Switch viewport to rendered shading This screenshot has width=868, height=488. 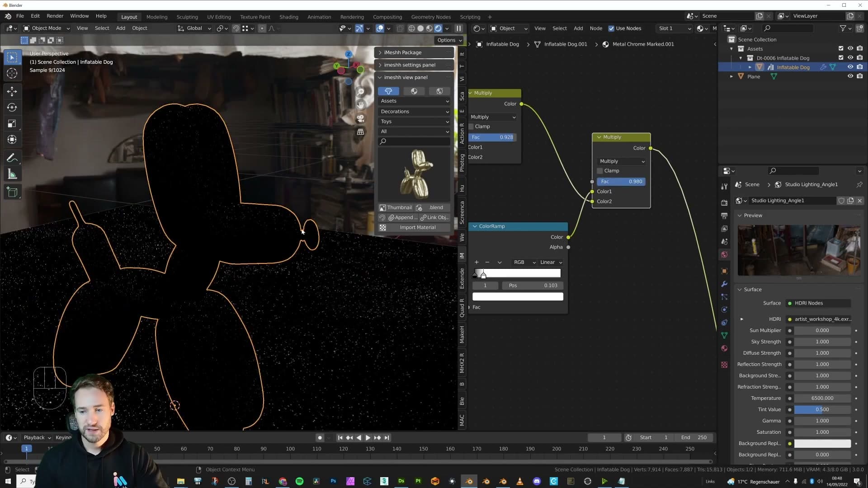[438, 28]
